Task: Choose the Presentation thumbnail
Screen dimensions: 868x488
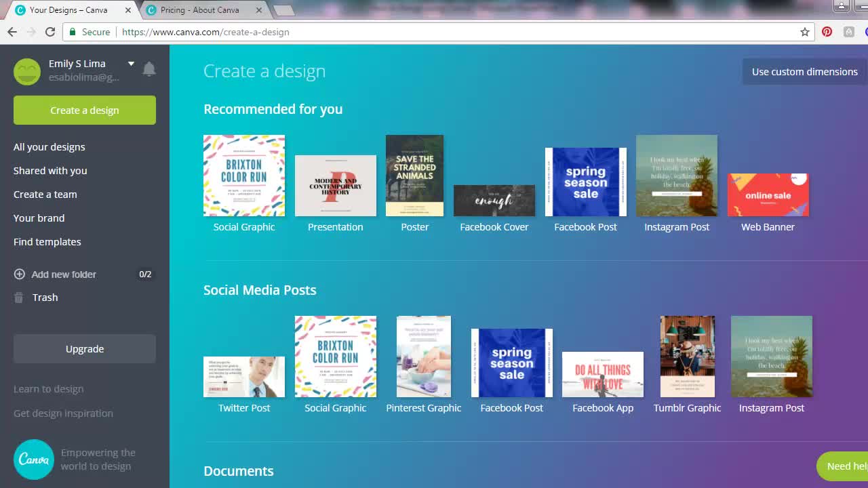Action: click(336, 186)
